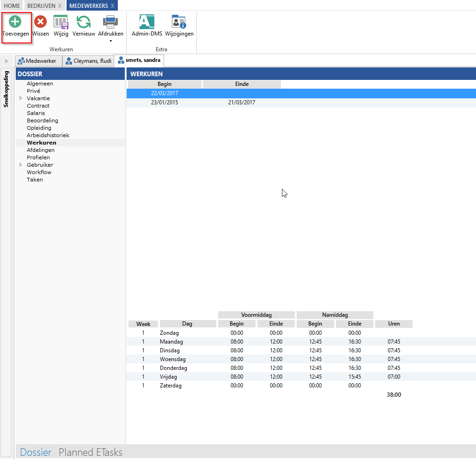Click the red Wissen delete icon
The height and width of the screenshot is (459, 476).
pos(41,22)
